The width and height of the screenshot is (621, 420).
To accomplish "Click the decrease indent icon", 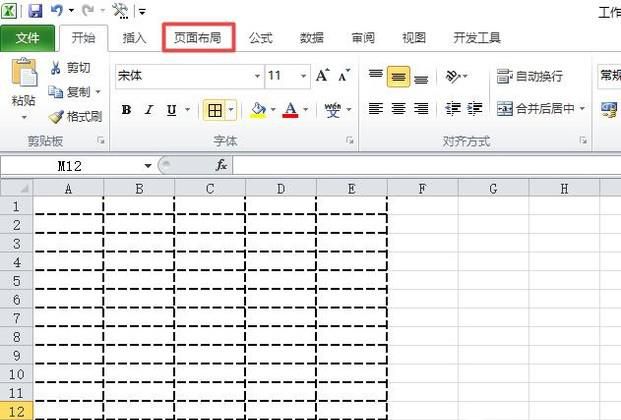I will click(x=452, y=108).
